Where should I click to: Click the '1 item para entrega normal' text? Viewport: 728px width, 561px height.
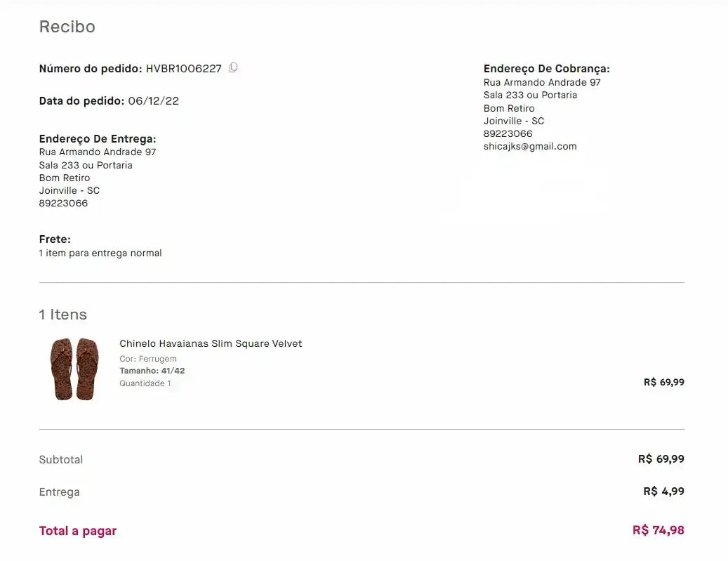[x=100, y=253]
